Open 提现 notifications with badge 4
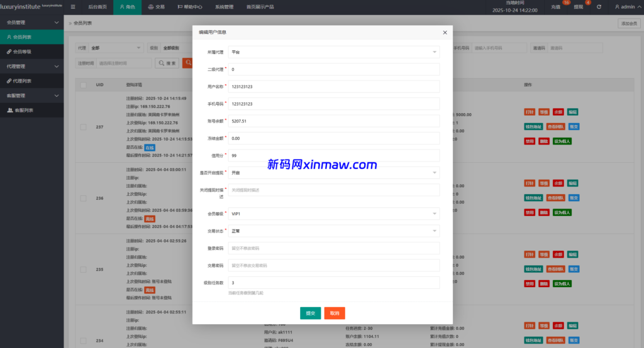644x348 pixels. [x=579, y=7]
